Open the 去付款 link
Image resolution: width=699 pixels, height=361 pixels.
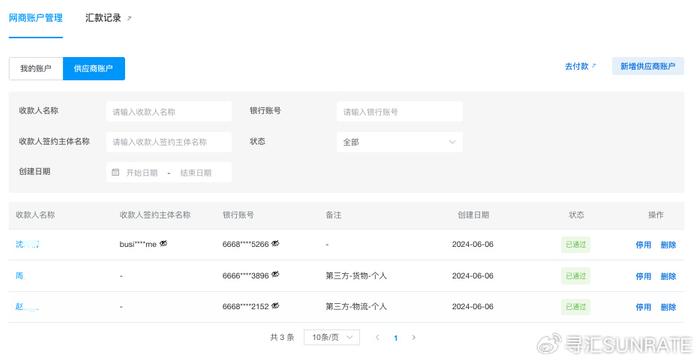580,66
